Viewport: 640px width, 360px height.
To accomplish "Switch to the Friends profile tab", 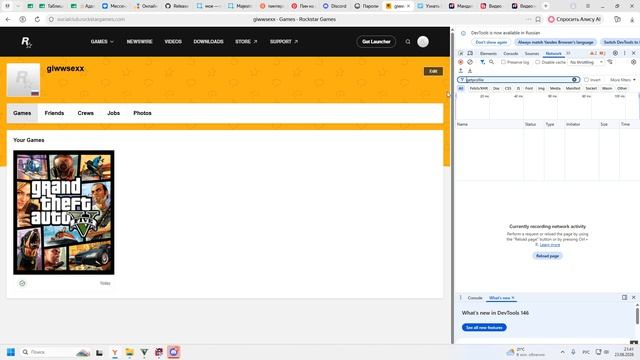I will 54,113.
